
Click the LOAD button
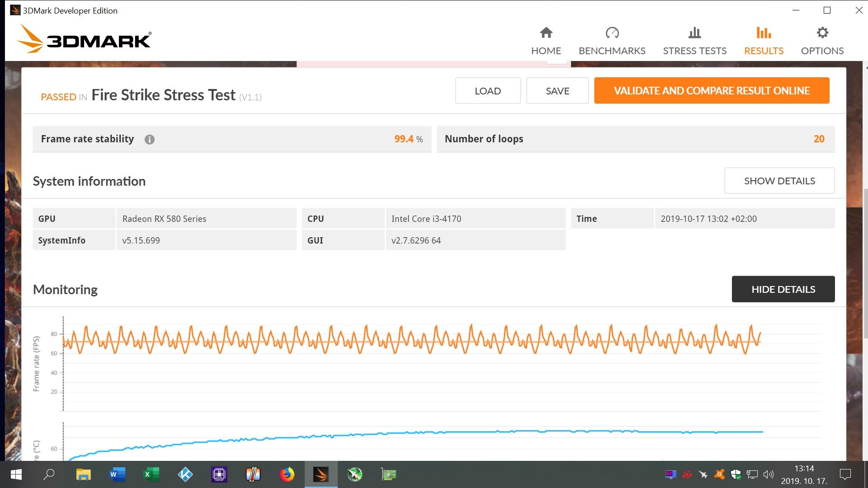[488, 90]
